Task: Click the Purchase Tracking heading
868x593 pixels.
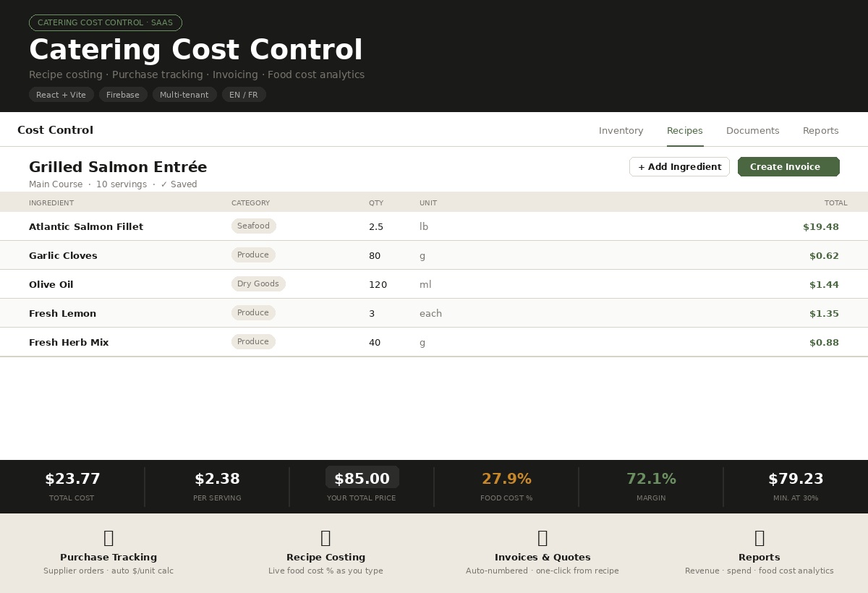Action: click(109, 558)
